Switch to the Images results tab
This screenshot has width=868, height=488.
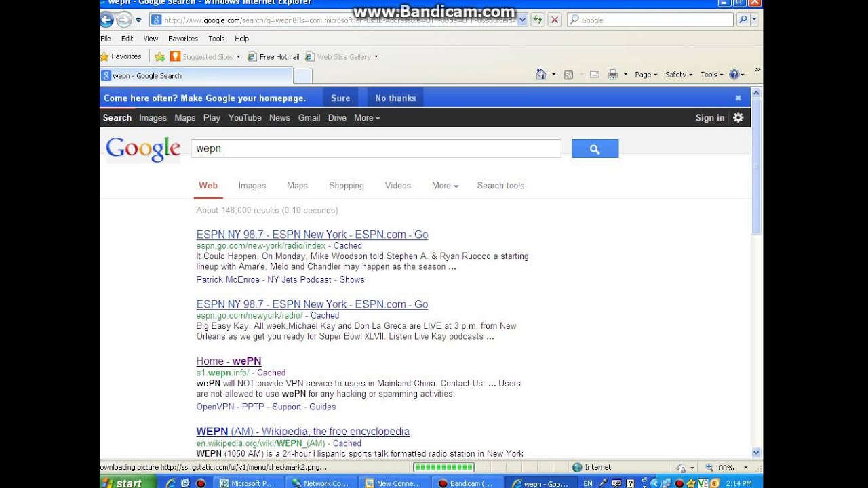coord(252,186)
